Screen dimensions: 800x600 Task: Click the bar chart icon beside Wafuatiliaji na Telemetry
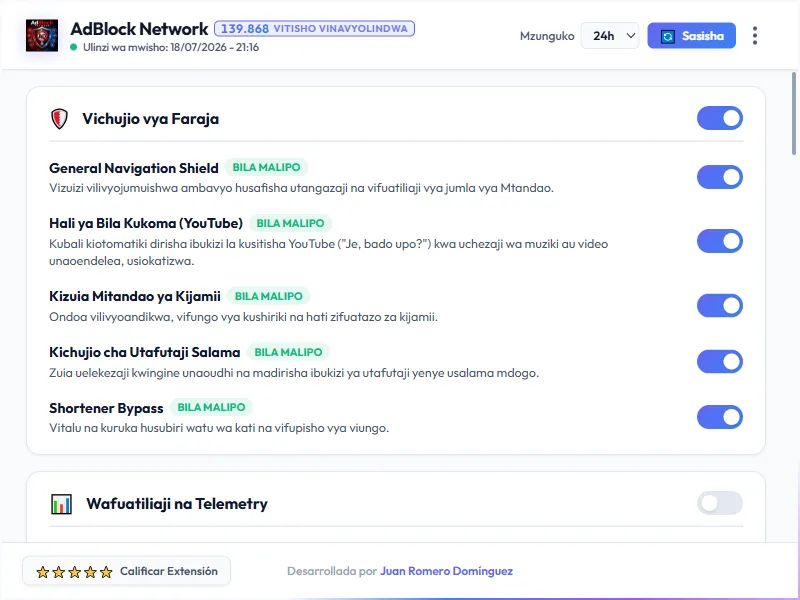coord(61,504)
